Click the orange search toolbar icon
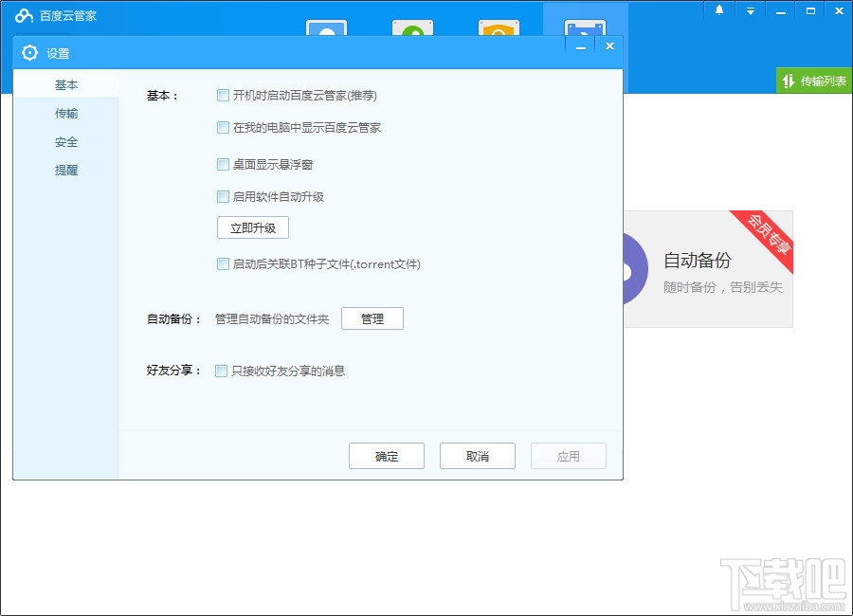853x616 pixels. pos(499,26)
